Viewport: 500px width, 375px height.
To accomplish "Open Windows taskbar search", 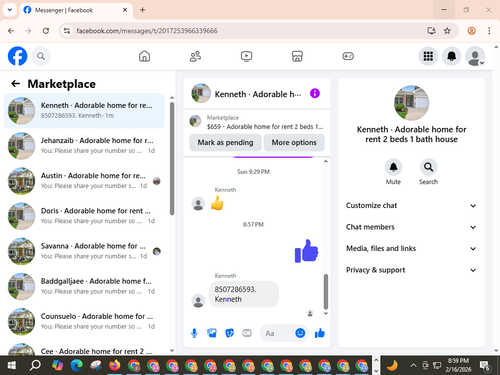I will pyautogui.click(x=35, y=365).
